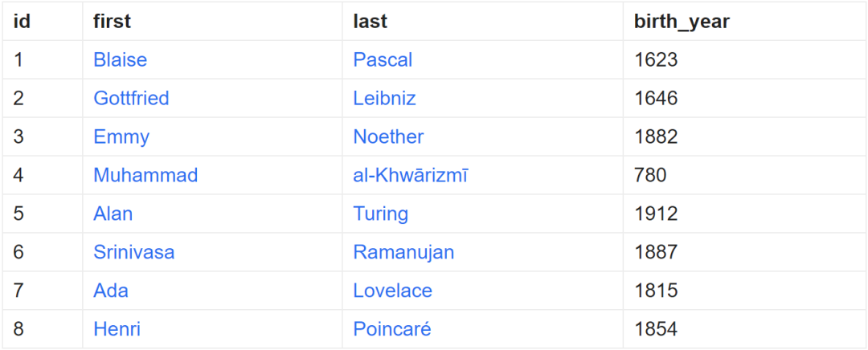Select the Muhammad link
Image resolution: width=868 pixels, height=350 pixels.
145,176
